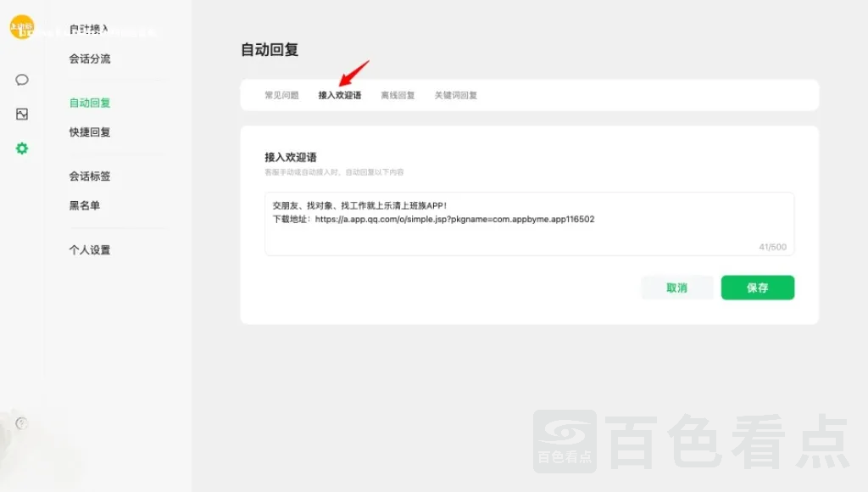The width and height of the screenshot is (868, 492).
Task: Click the orange account avatar icon
Action: pos(21,27)
